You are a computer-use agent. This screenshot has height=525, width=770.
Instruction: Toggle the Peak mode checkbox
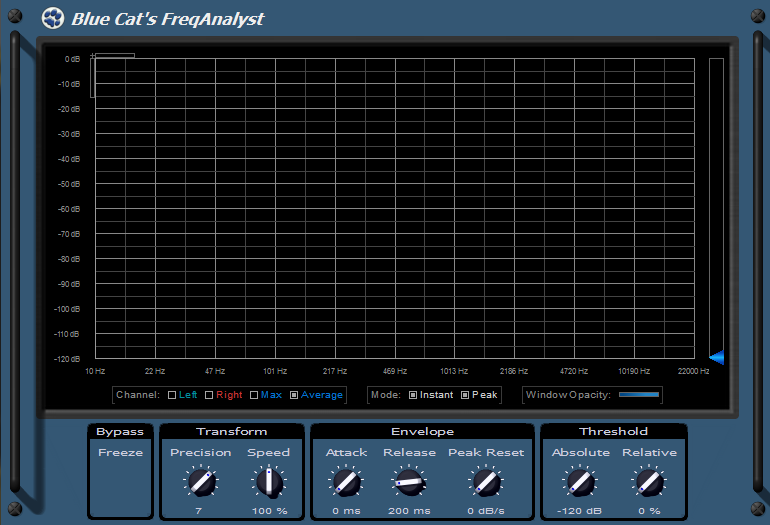465,395
